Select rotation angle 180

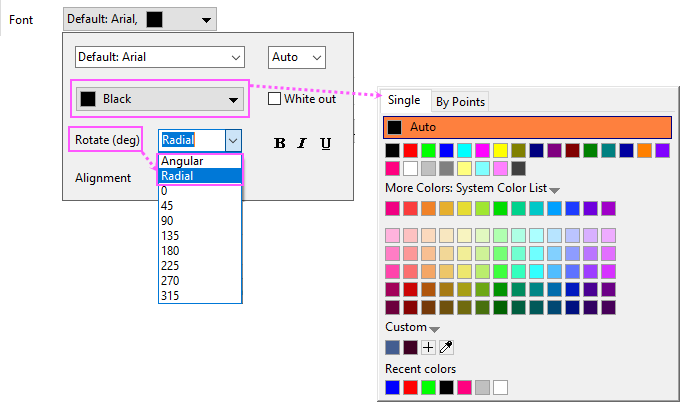(x=200, y=251)
